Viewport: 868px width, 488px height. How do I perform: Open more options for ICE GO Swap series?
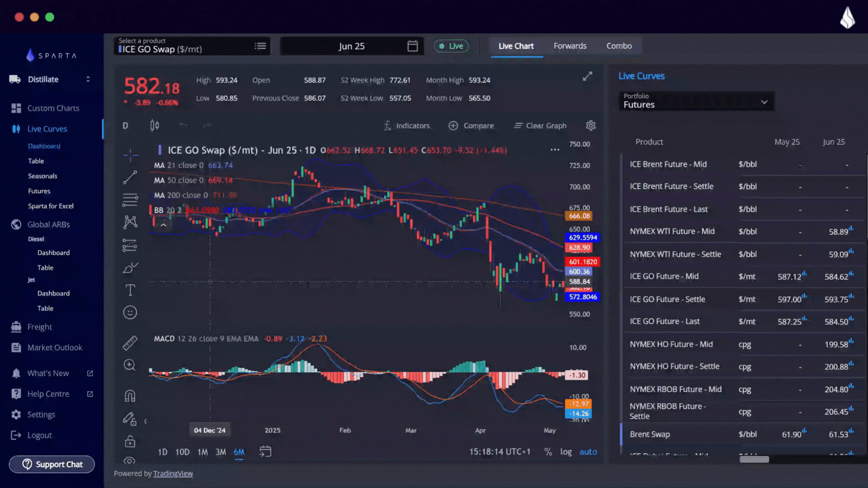click(x=555, y=150)
